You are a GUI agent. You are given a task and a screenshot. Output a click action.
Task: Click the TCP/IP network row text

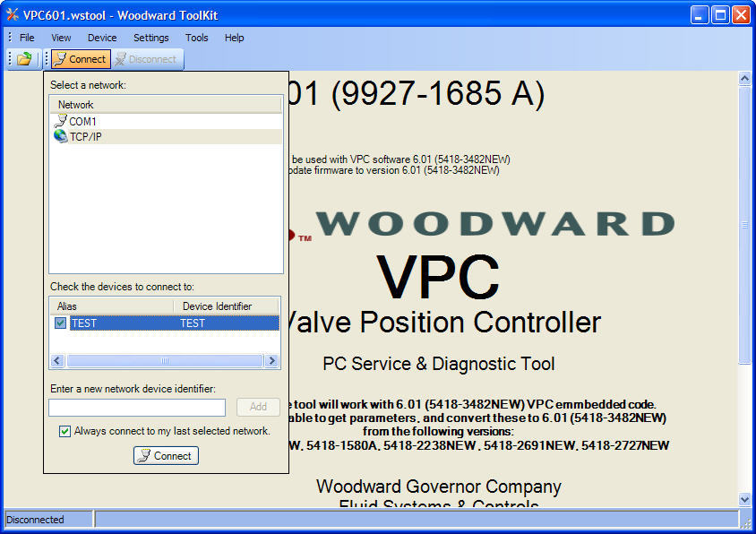coord(85,136)
